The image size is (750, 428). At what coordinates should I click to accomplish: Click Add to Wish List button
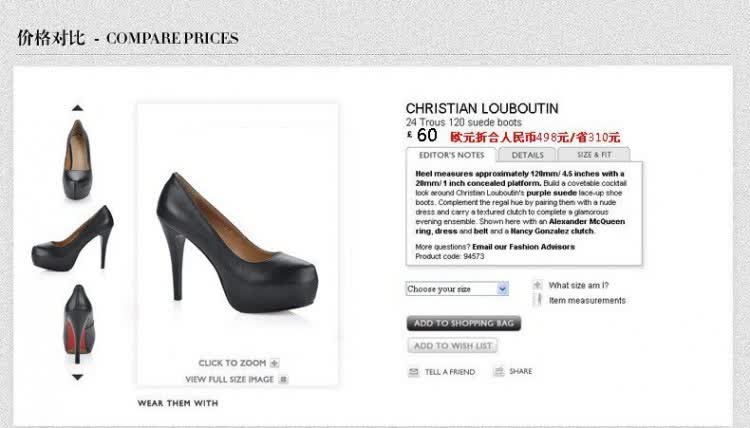click(452, 346)
